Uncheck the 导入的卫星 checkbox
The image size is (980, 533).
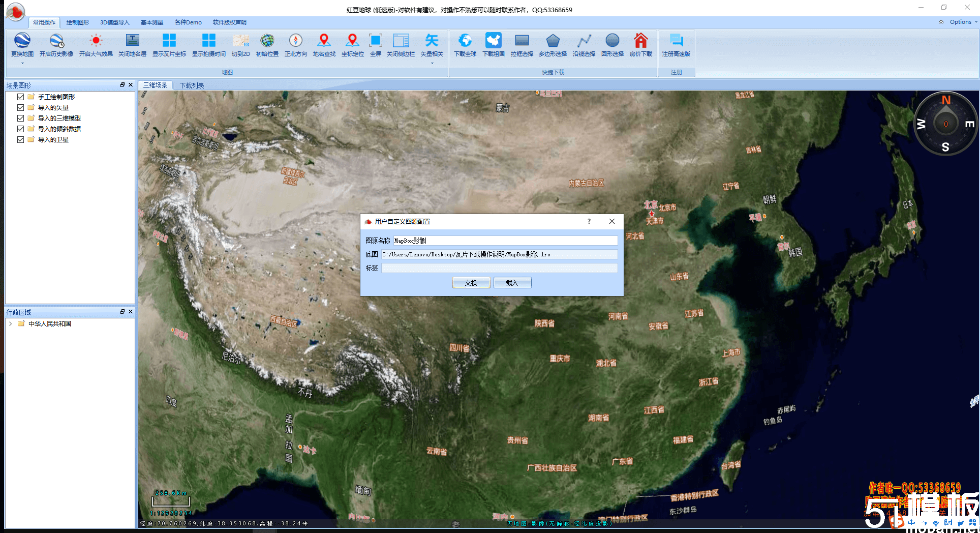pos(20,139)
